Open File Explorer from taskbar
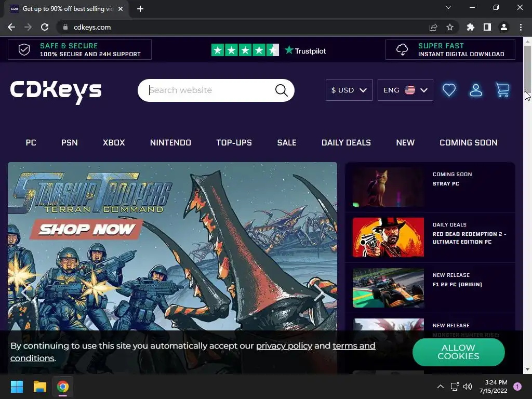This screenshot has height=399, width=532. pyautogui.click(x=39, y=387)
